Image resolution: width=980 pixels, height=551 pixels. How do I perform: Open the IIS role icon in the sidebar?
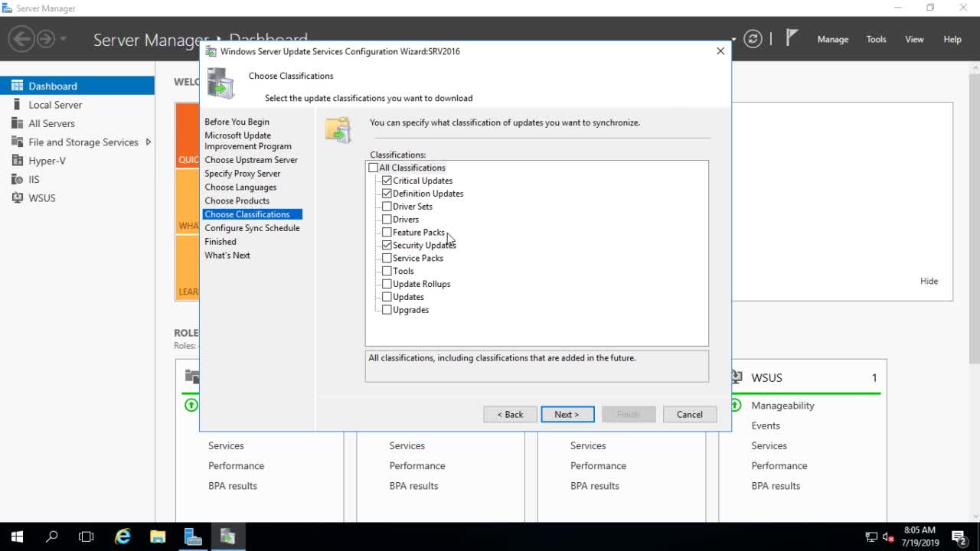pyautogui.click(x=17, y=179)
